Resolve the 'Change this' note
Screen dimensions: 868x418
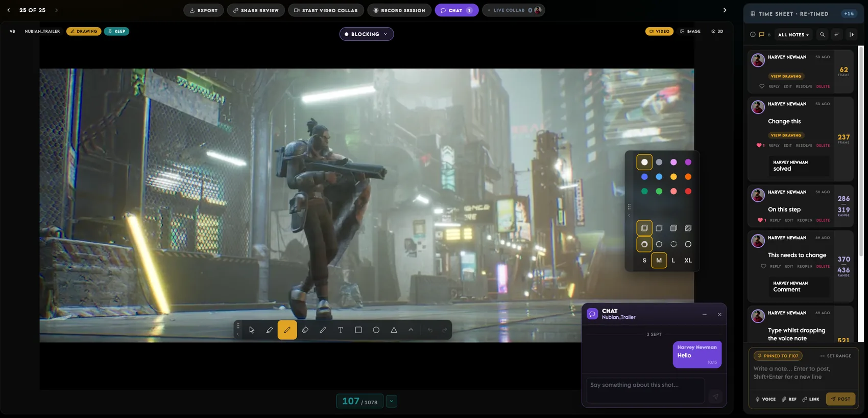pyautogui.click(x=804, y=146)
